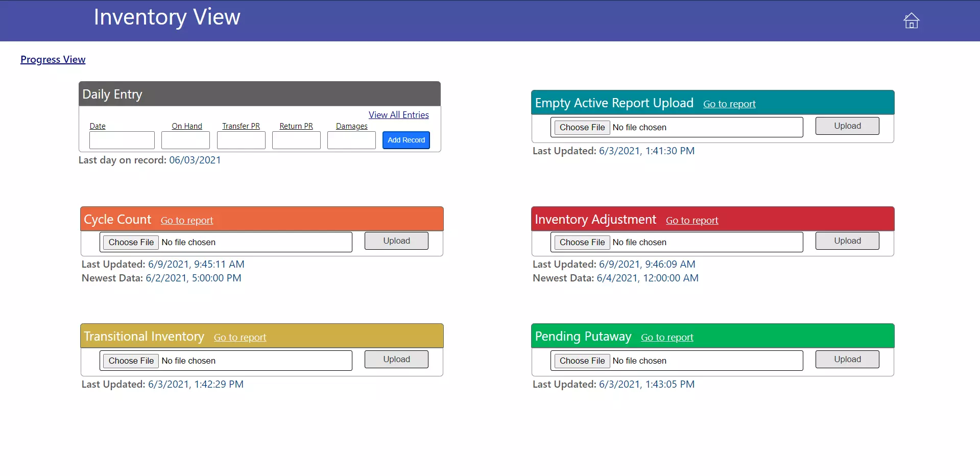Click the Date input field in Daily Entry
Viewport: 980px width, 476px height.
pyautogui.click(x=122, y=140)
